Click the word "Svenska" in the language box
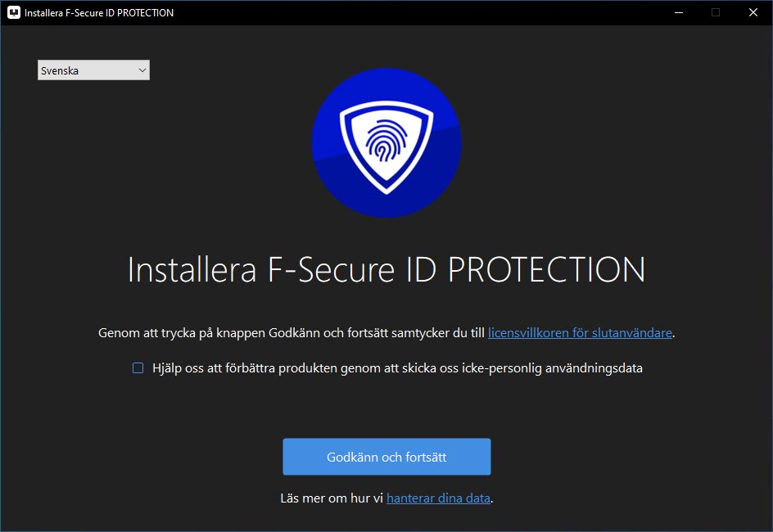The height and width of the screenshot is (532, 773). (x=60, y=71)
